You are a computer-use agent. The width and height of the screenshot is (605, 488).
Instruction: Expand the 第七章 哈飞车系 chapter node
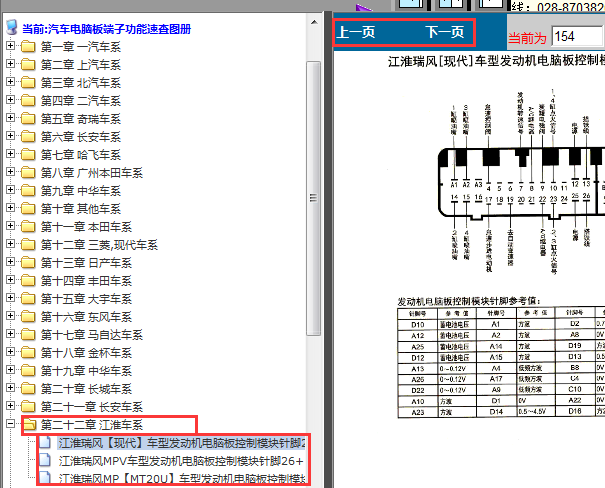tap(11, 155)
